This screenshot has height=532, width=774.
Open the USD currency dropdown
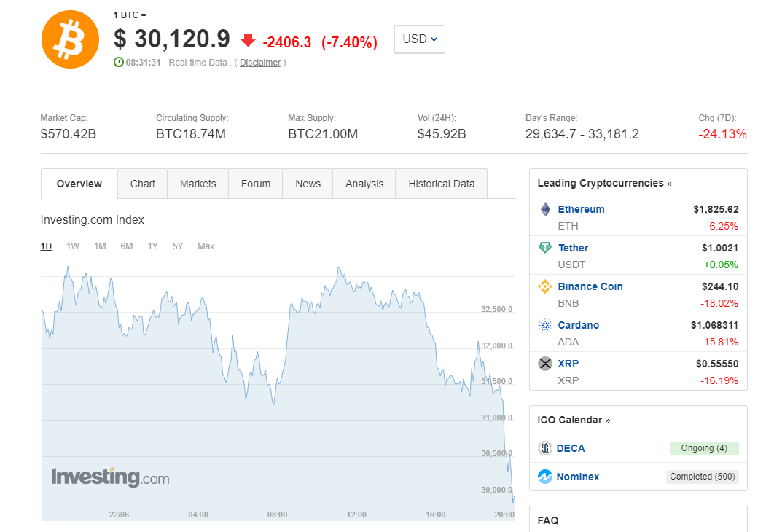pyautogui.click(x=419, y=39)
